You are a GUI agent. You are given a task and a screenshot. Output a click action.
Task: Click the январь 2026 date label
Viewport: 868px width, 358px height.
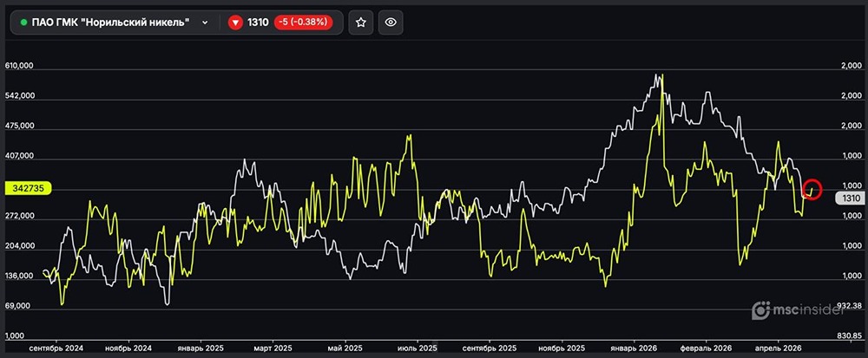(634, 348)
